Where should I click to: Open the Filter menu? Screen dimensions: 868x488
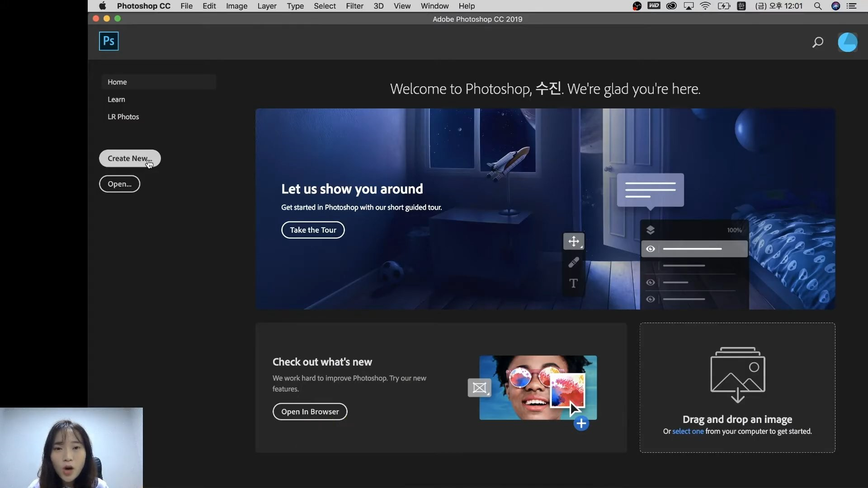coord(354,6)
